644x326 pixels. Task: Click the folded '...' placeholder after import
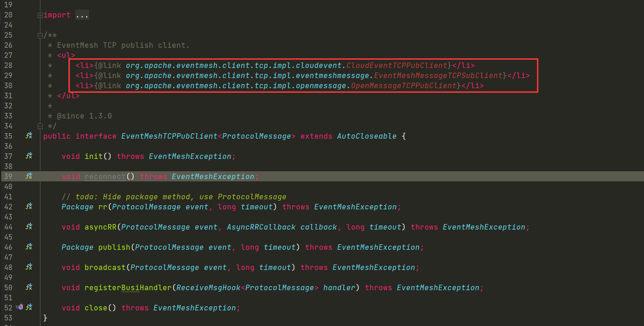pyautogui.click(x=82, y=15)
